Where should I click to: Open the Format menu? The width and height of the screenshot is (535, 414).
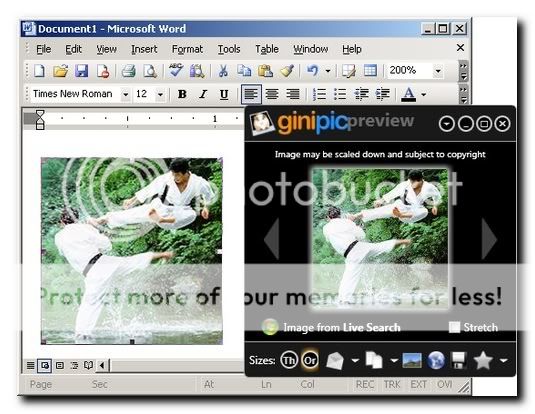187,49
